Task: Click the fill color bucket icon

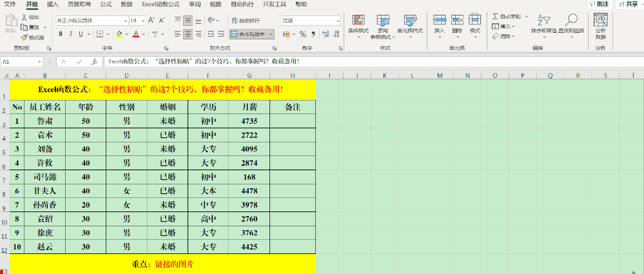Action: tap(119, 34)
